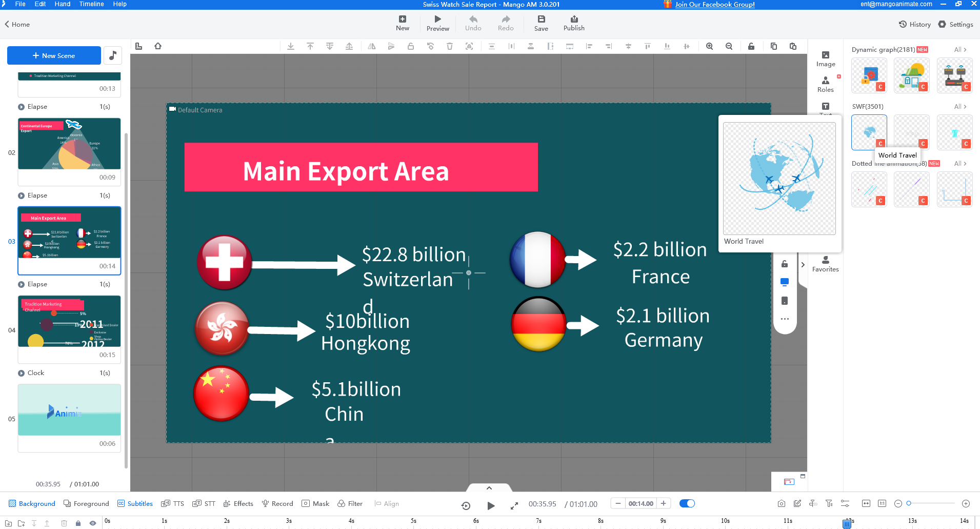Toggle layer visibility eye in timeline toolbar

pos(93,523)
